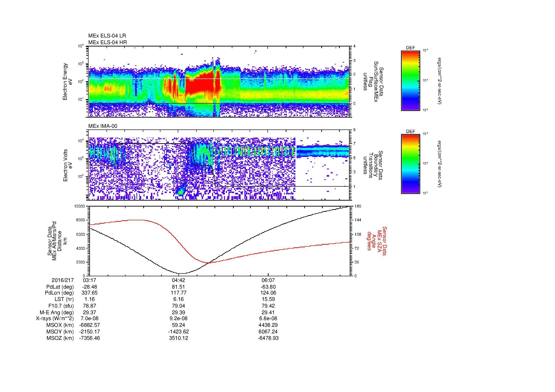Click the X-rays value 9.2e-08
This screenshot has width=555, height=392.
(x=179, y=318)
